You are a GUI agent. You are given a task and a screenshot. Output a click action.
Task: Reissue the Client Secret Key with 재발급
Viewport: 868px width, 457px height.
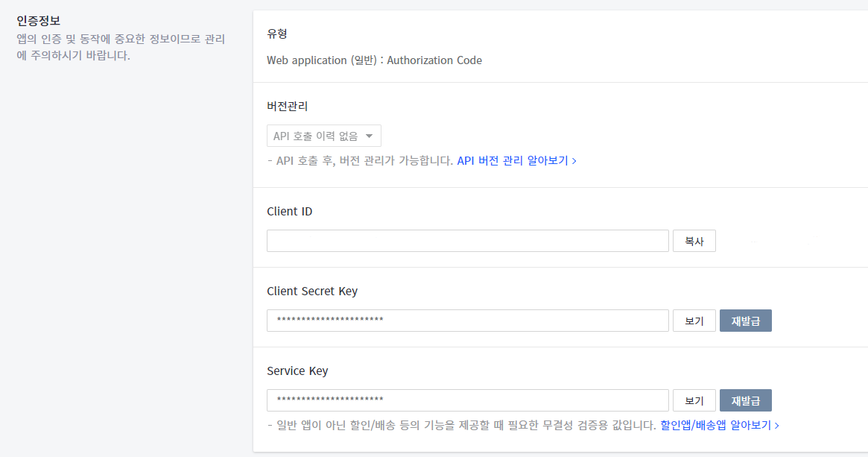point(745,321)
